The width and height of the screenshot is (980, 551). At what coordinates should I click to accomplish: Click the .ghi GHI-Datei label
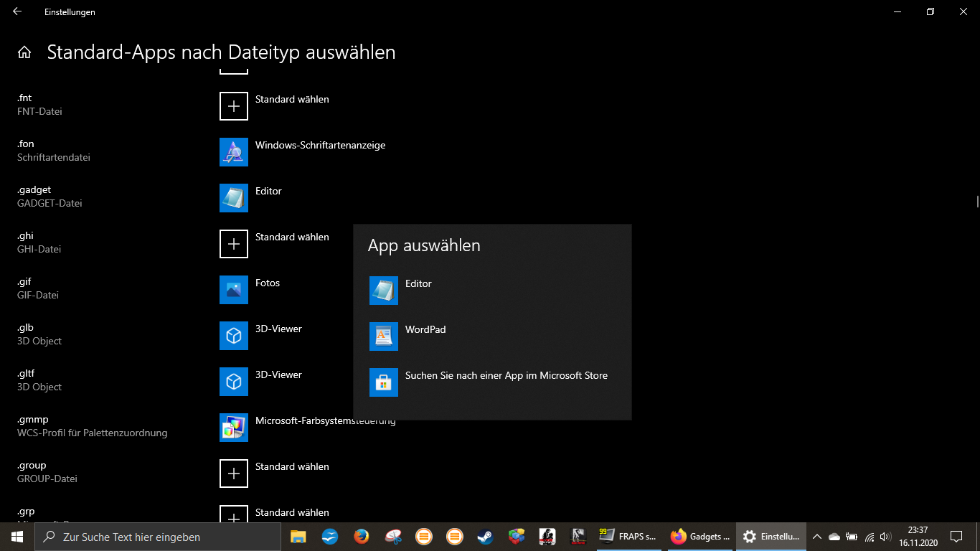point(39,242)
